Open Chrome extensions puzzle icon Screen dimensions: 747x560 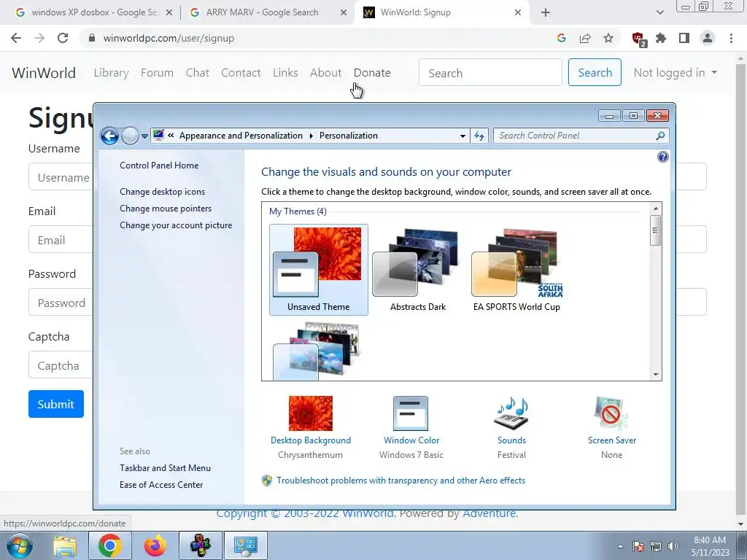pyautogui.click(x=661, y=38)
